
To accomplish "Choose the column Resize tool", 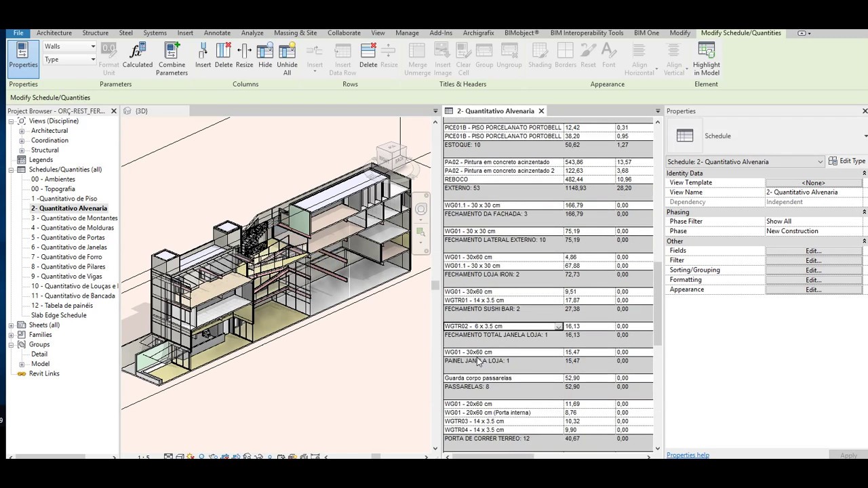I will click(245, 56).
